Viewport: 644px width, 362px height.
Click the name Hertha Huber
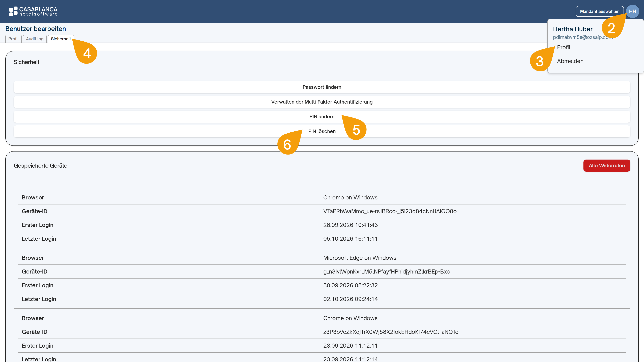point(573,29)
